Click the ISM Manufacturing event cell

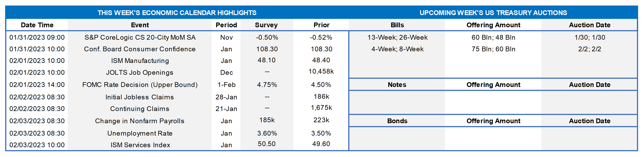click(140, 61)
